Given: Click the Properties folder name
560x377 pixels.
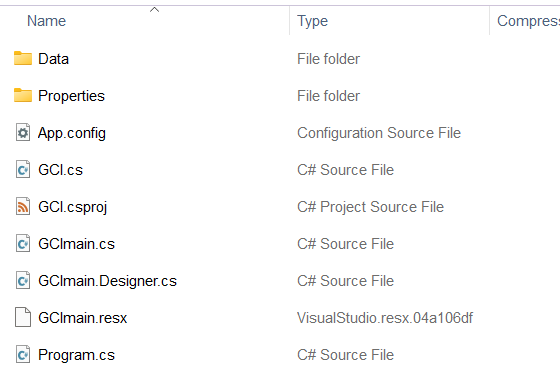Looking at the screenshot, I should tap(71, 96).
